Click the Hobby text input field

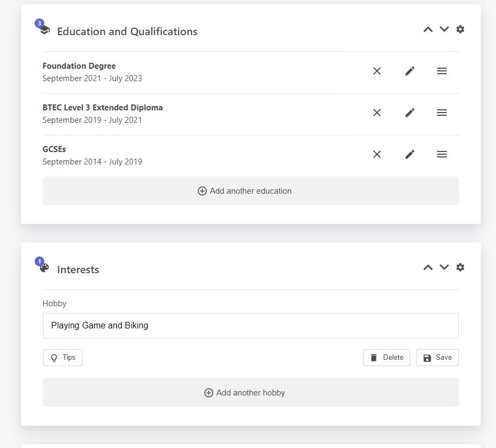point(250,326)
